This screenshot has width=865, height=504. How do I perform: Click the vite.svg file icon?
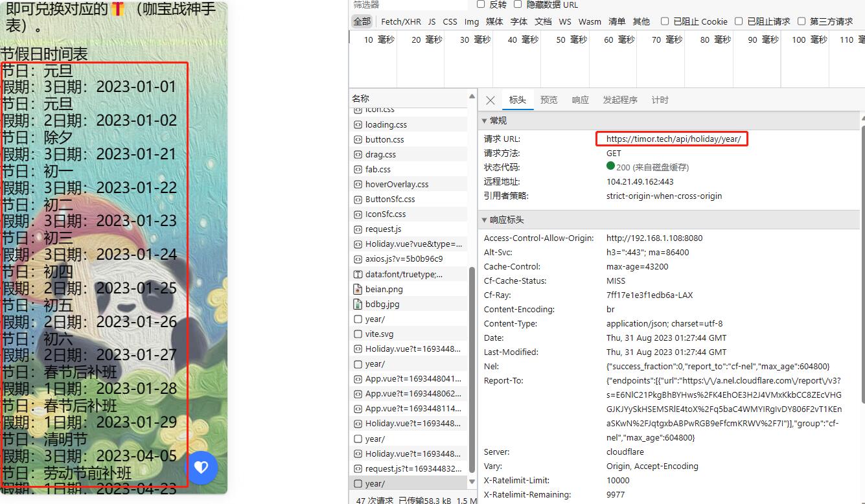[x=358, y=334]
